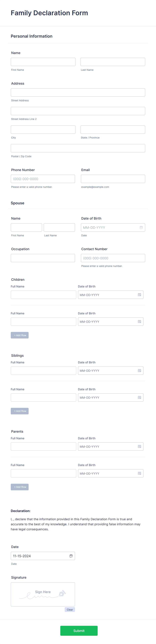Add a row under Parents
Screen dimensions: 156x644
point(20,487)
